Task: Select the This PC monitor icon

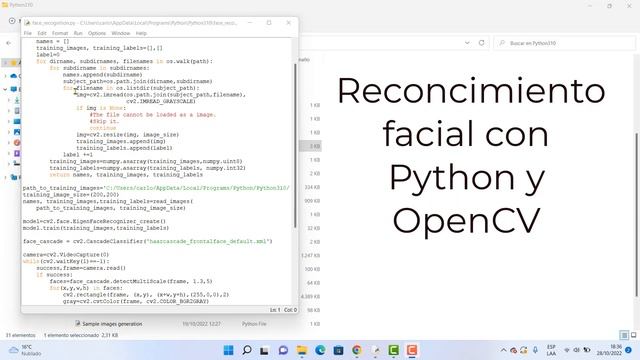Action: tap(14, 89)
